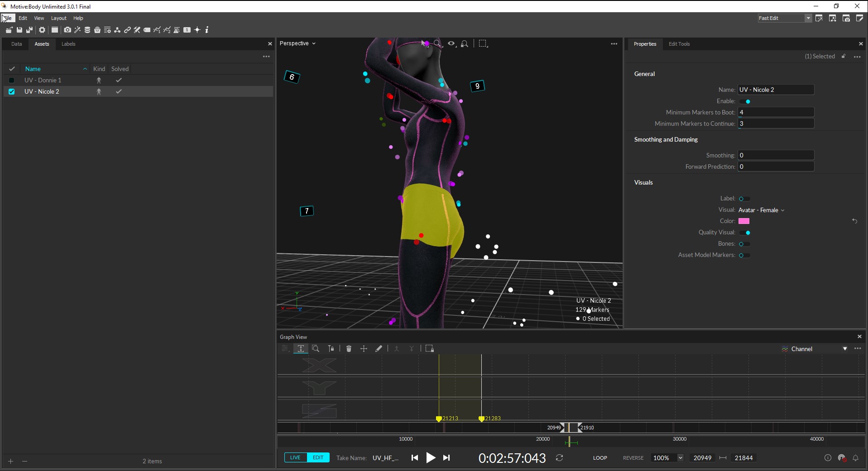Toggle the Enable switch in Properties
Viewport: 868px width, 471px height.
(745, 101)
